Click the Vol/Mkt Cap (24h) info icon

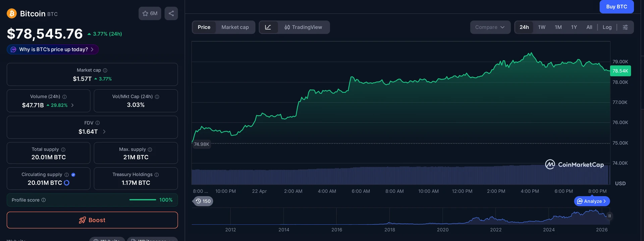[x=157, y=97]
